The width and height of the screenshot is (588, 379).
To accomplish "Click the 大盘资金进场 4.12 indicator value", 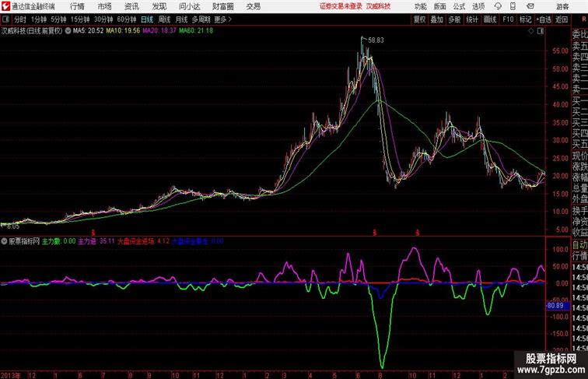I will point(144,241).
